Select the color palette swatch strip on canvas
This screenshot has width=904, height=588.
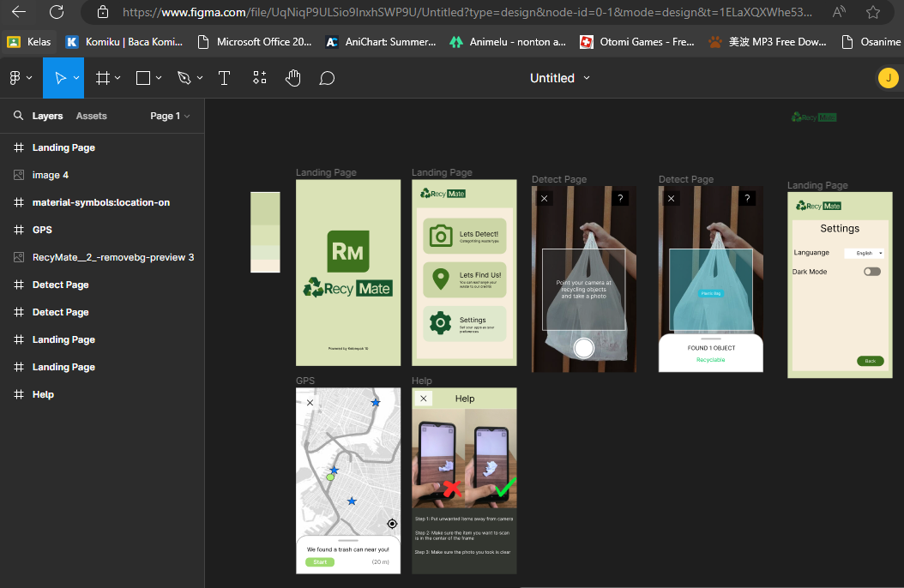tap(265, 232)
